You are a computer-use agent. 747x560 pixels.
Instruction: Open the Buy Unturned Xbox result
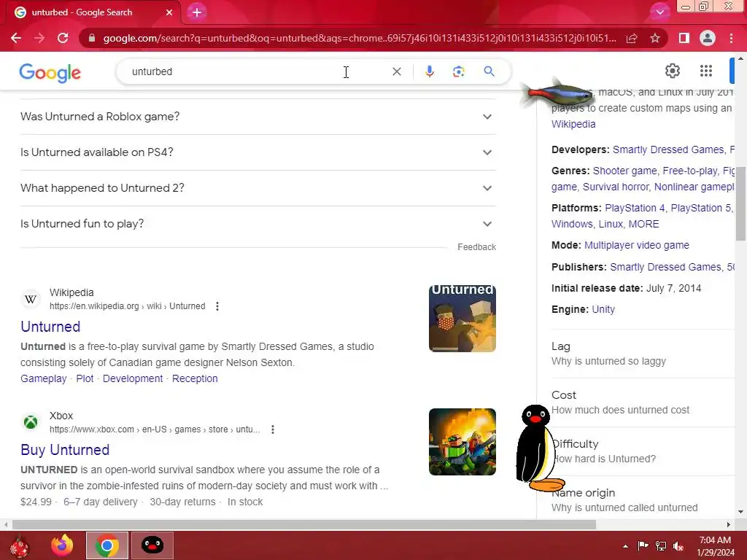[65, 450]
